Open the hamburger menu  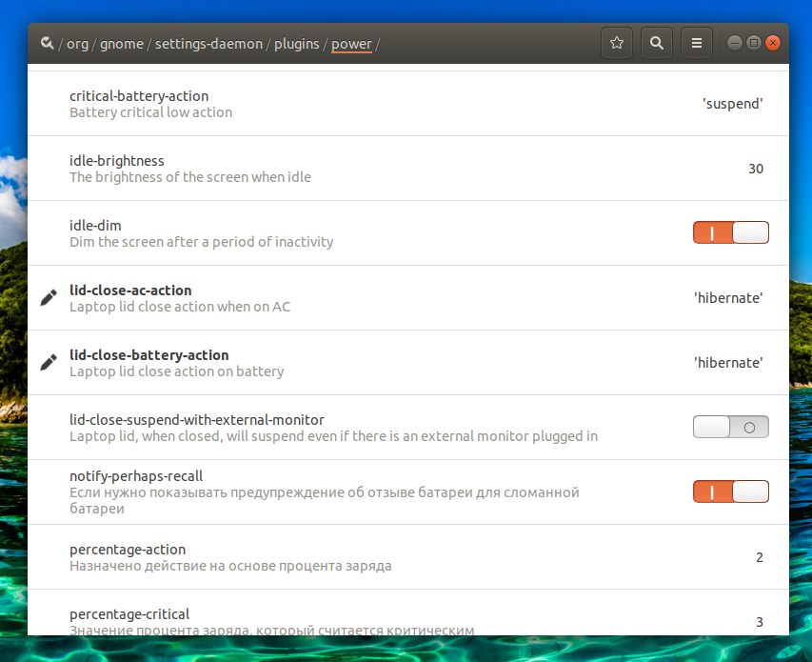pos(697,43)
